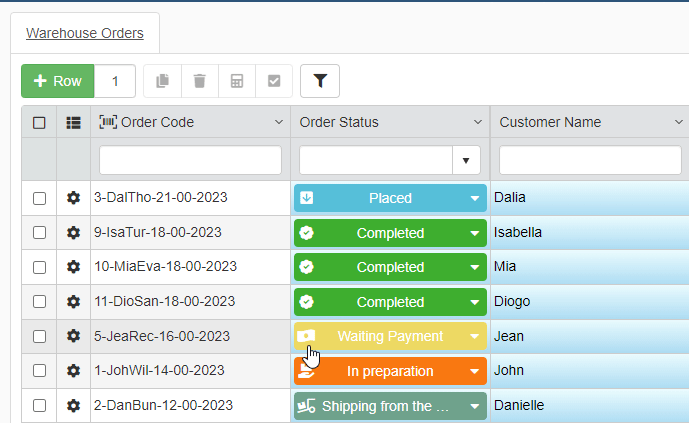Click the trash delete icon

point(199,81)
